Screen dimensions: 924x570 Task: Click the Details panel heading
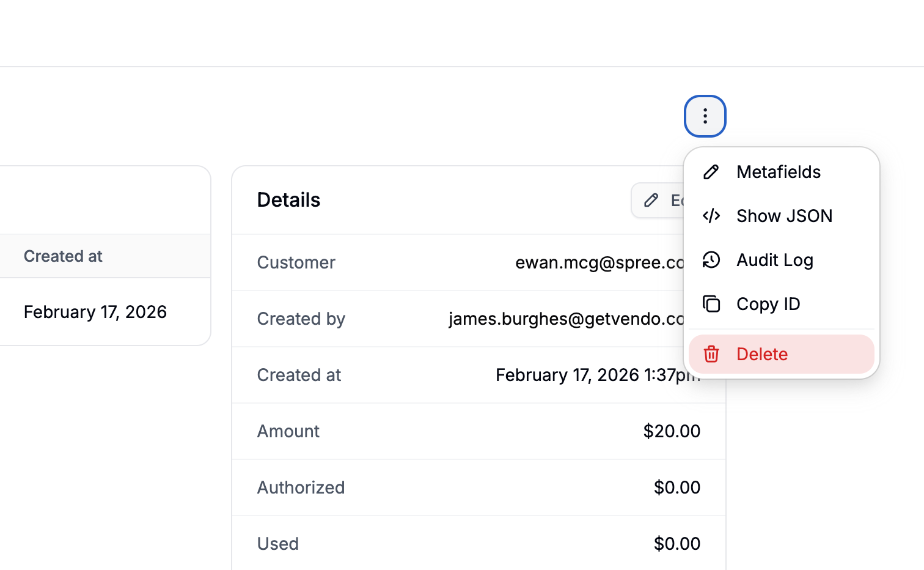point(288,199)
